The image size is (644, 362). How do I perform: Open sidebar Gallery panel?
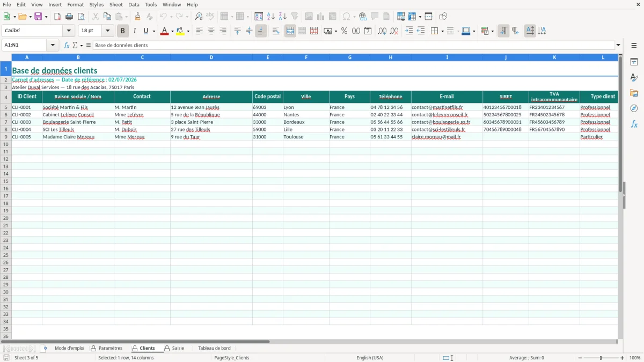click(x=634, y=93)
